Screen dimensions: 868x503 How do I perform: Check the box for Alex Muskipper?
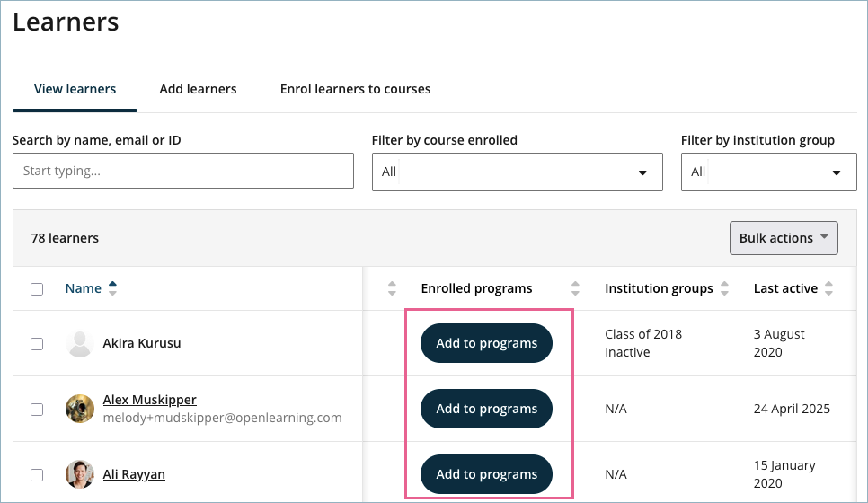click(37, 410)
